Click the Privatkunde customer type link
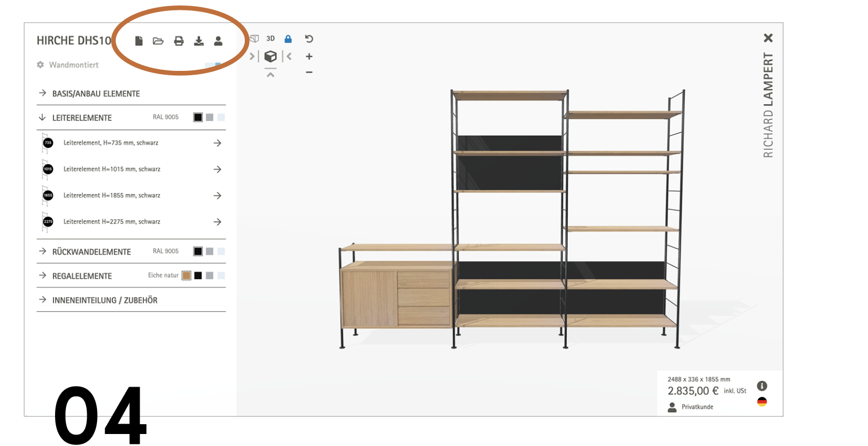 coord(697,407)
